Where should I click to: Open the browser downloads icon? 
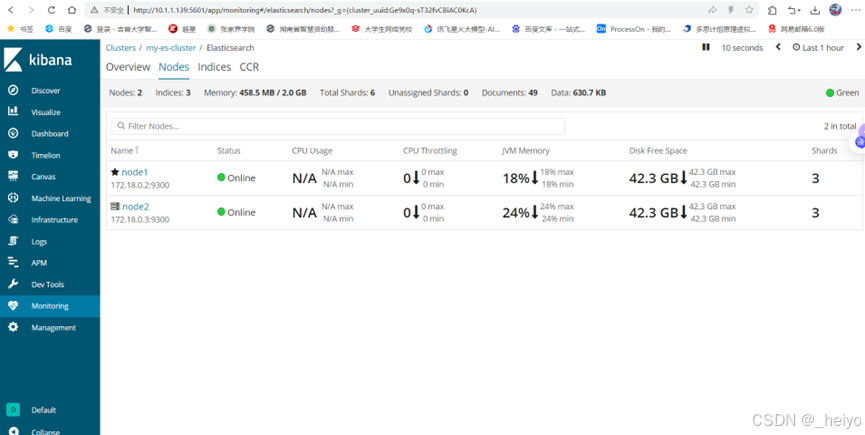tap(815, 10)
